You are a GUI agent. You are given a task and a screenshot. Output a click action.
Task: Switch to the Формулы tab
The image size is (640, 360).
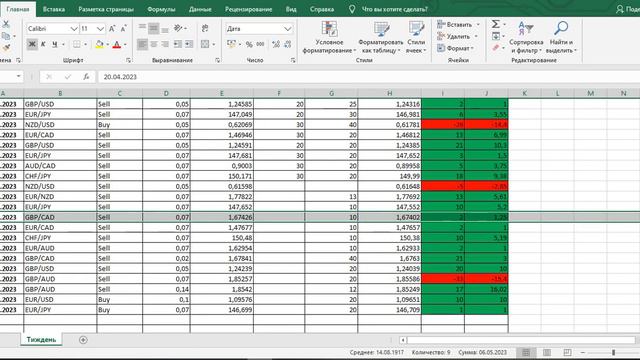click(x=161, y=9)
